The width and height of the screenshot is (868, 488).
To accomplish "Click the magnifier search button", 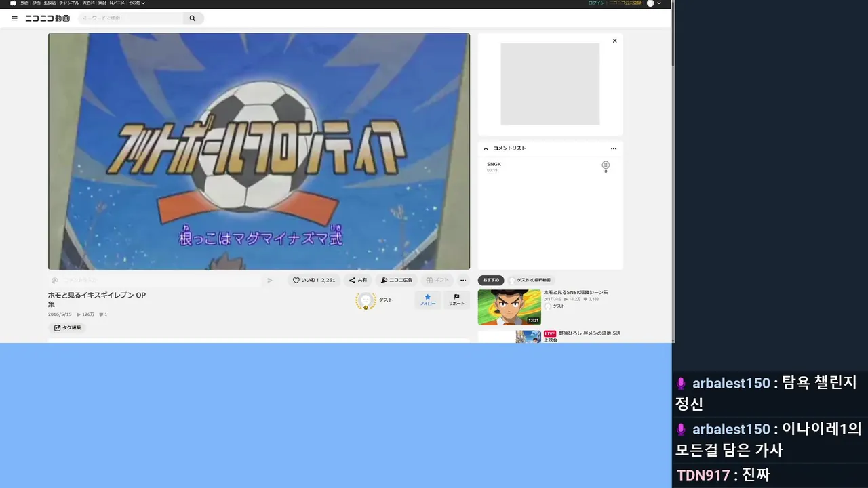I will click(193, 18).
